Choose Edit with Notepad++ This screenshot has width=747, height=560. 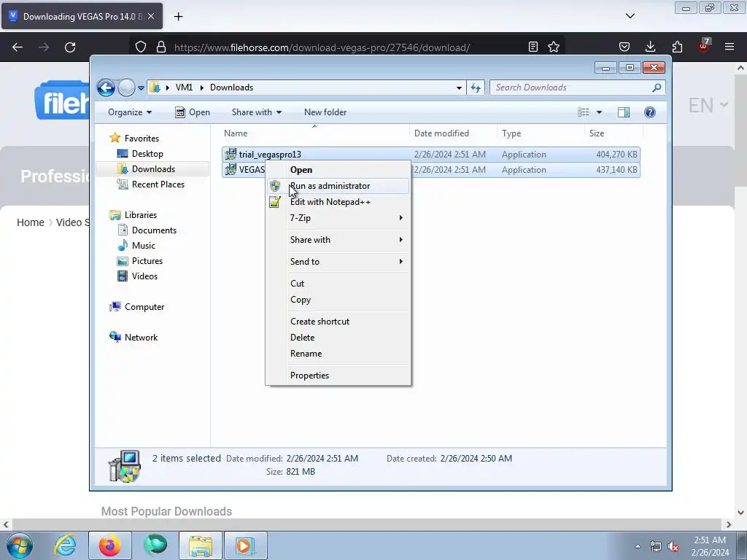pyautogui.click(x=338, y=202)
